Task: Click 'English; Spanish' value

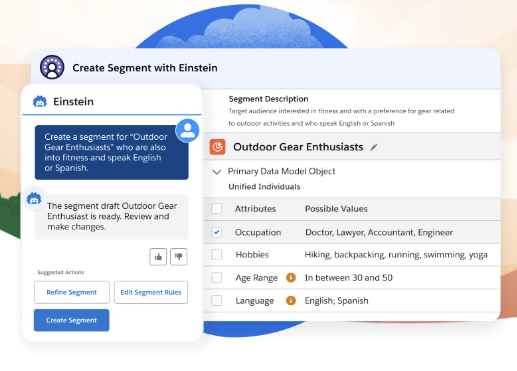Action: [x=336, y=301]
